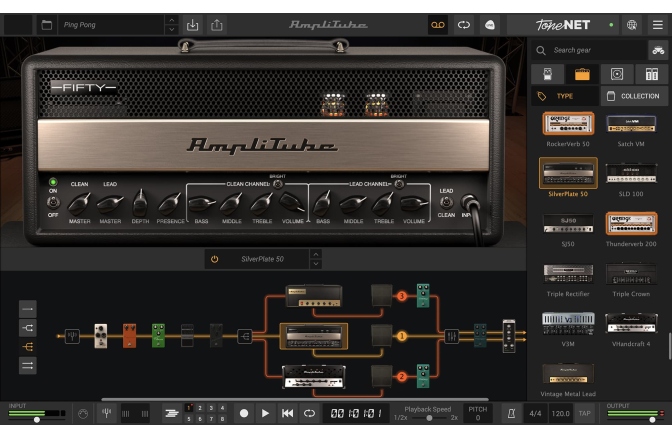This screenshot has height=440, width=672.
Task: Open the Ping Pong preset name dropdown
Action: pyautogui.click(x=111, y=25)
